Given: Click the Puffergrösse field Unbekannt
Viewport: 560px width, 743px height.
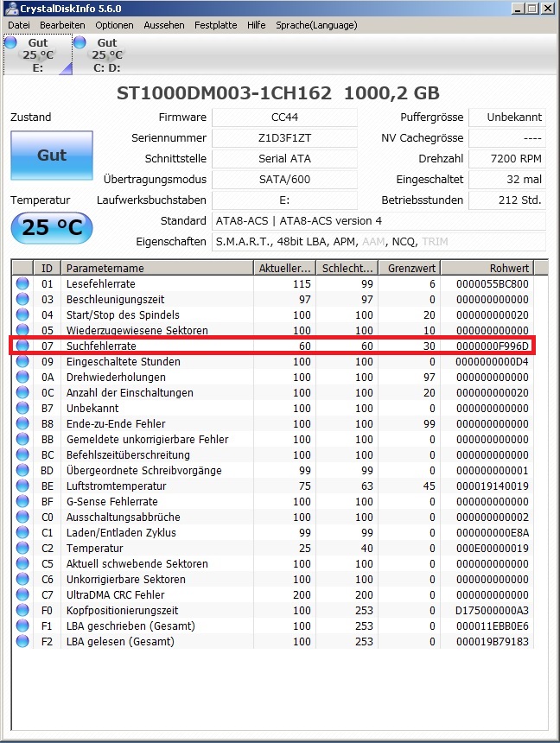Looking at the screenshot, I should 507,117.
